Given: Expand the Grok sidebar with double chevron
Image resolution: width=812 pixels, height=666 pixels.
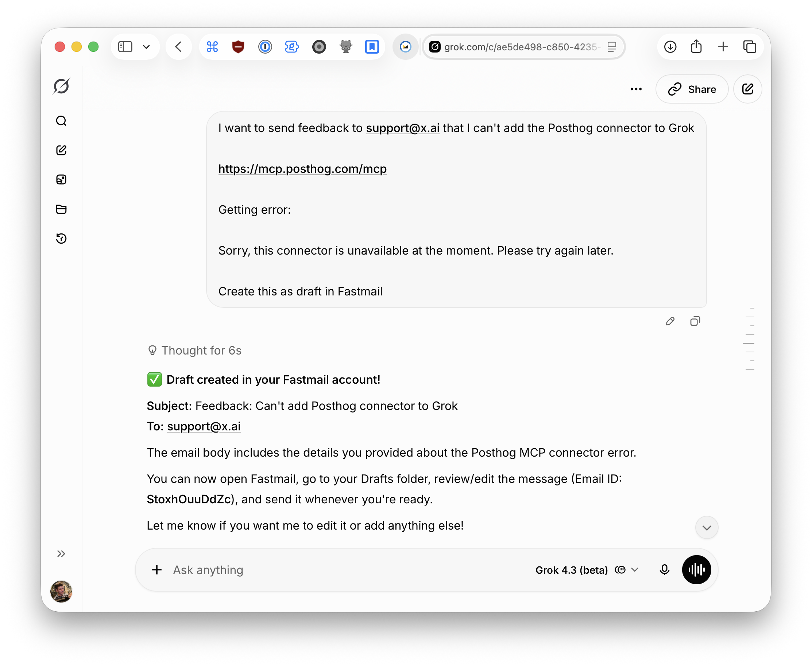Looking at the screenshot, I should [61, 553].
